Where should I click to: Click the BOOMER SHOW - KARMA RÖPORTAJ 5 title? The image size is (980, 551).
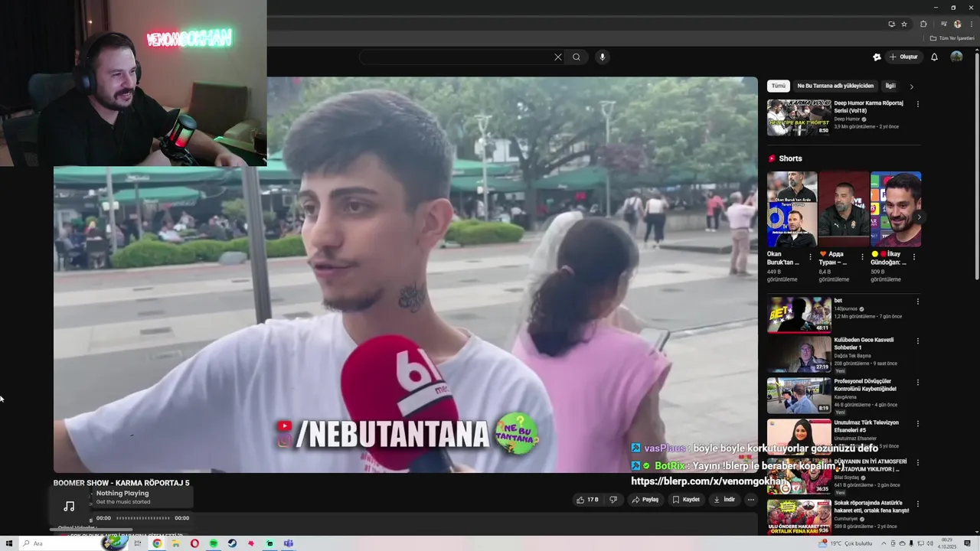pos(121,483)
